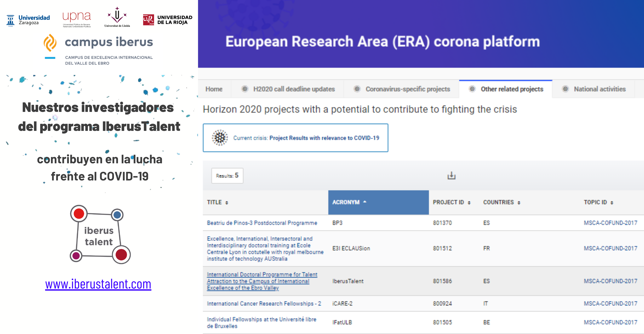
Task: Click the iCARE-2 acronym cell
Action: click(342, 304)
